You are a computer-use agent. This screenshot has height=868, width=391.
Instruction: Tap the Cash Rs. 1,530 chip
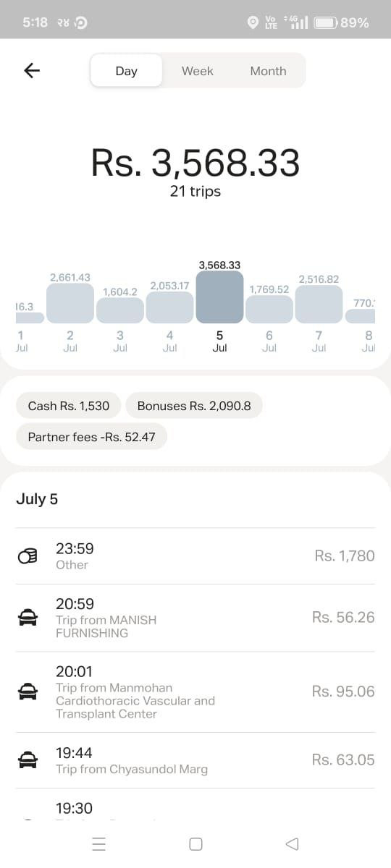[x=69, y=406]
